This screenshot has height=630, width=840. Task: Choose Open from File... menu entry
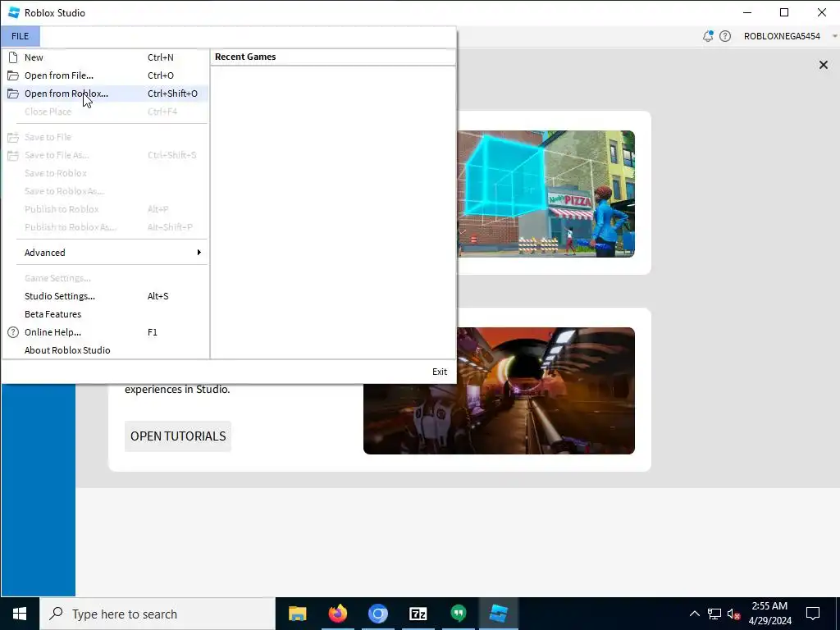click(x=106, y=75)
